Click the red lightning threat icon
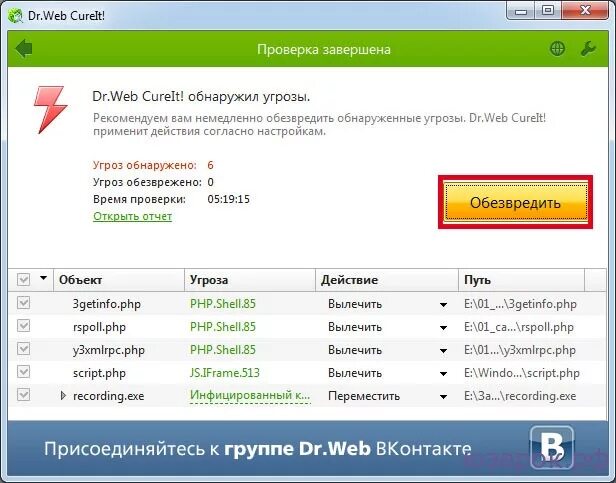The height and width of the screenshot is (483, 616). point(50,110)
